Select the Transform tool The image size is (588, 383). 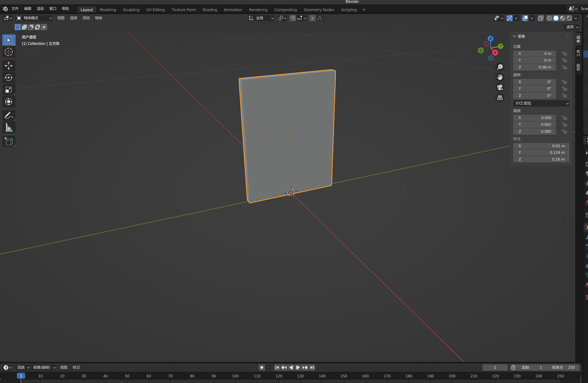[9, 102]
